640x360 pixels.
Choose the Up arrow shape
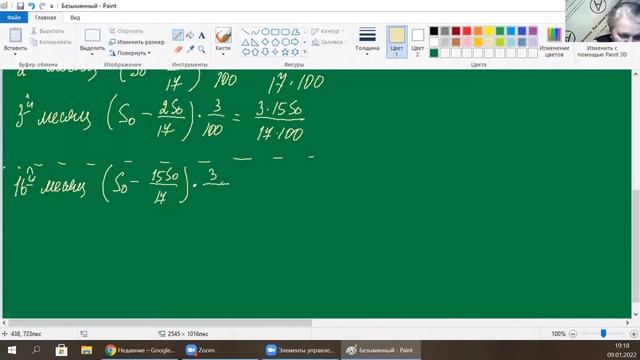pos(255,52)
